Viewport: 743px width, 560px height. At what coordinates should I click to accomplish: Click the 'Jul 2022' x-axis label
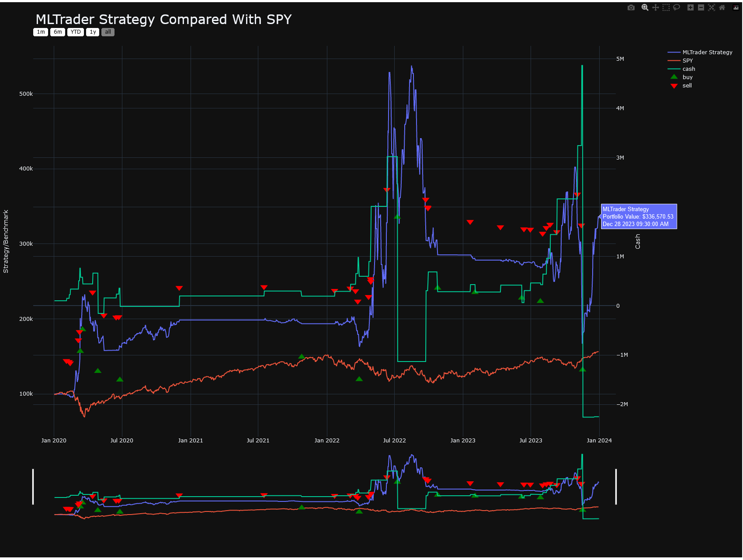395,440
